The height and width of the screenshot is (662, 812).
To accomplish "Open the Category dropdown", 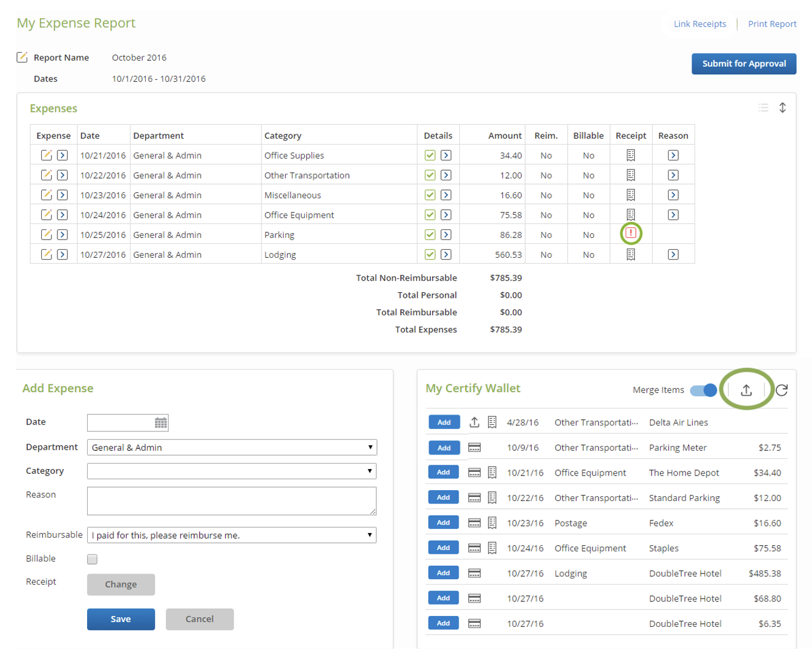I will click(x=232, y=471).
